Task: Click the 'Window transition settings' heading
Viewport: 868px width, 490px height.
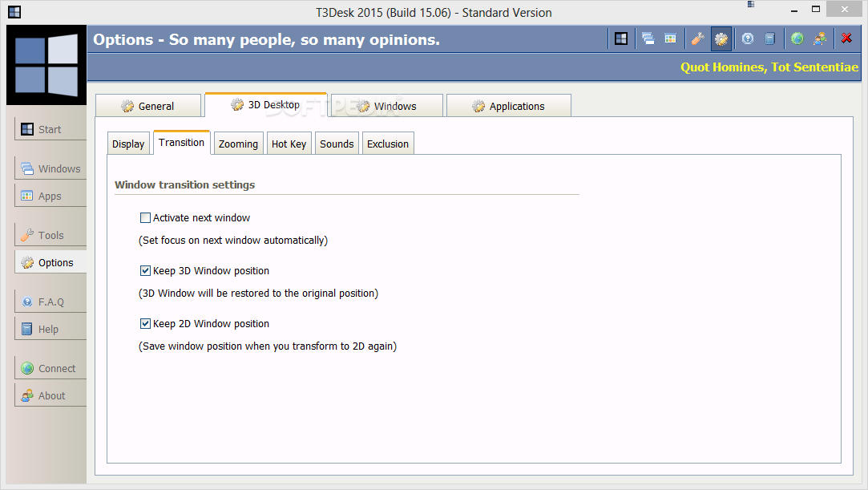Action: (x=185, y=185)
